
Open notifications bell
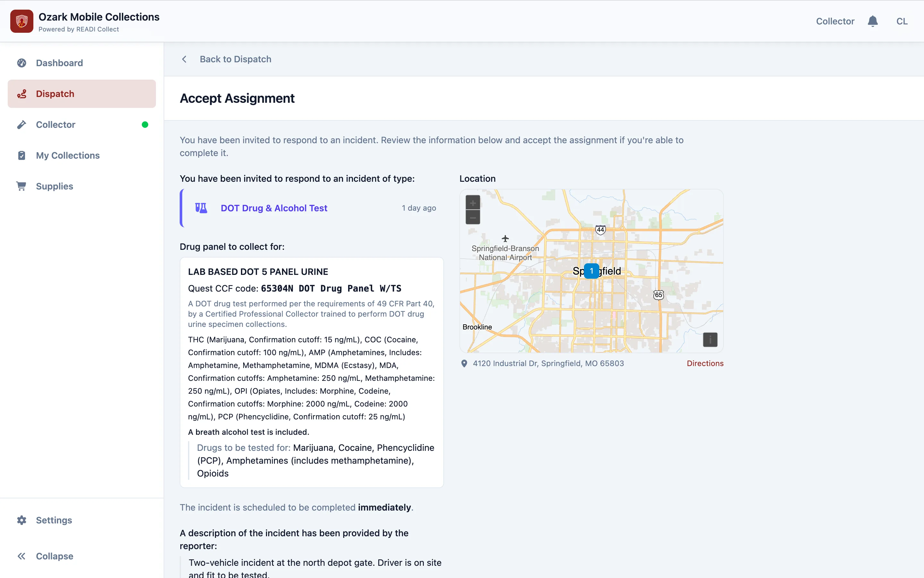point(872,21)
